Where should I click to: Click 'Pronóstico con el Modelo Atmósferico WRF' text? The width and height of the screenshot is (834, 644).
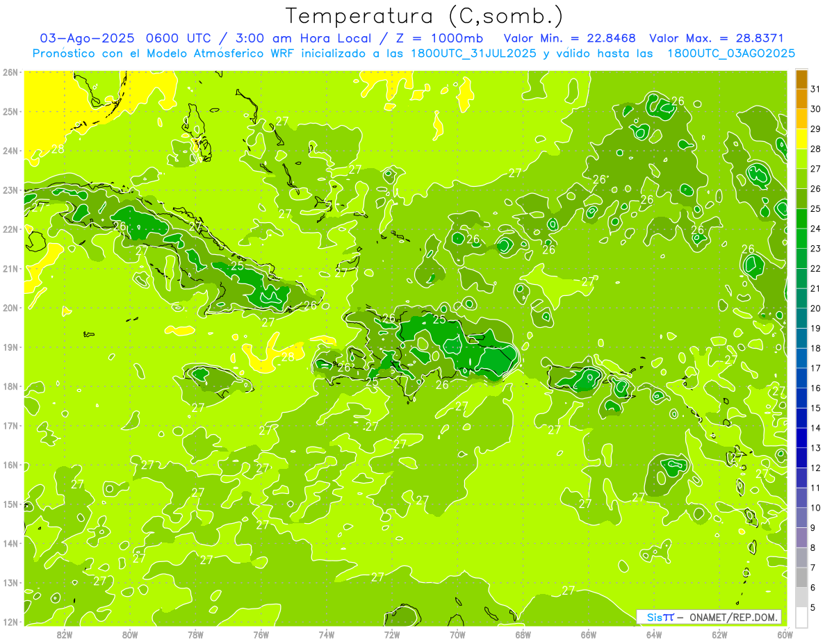(163, 53)
